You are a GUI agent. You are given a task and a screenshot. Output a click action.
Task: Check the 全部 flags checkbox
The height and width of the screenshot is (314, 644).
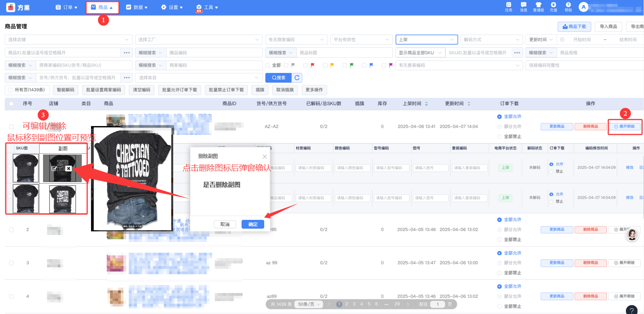[x=268, y=65]
